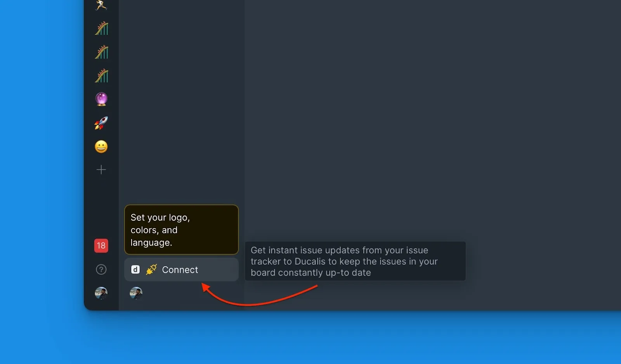Open the topmost roller coaster board
The image size is (621, 364).
(x=101, y=28)
